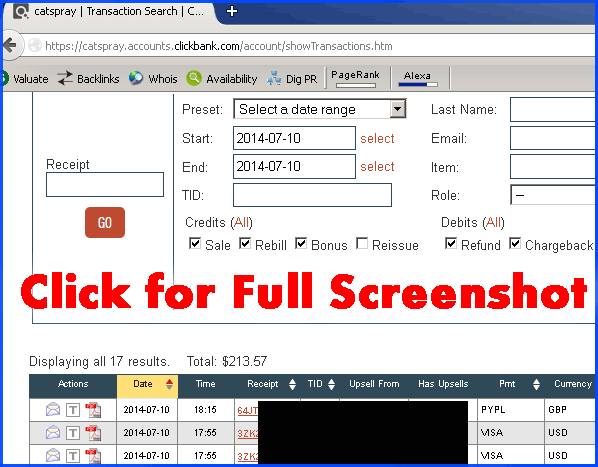Uncheck the Refund checkbox
This screenshot has height=467, width=598.
451,243
